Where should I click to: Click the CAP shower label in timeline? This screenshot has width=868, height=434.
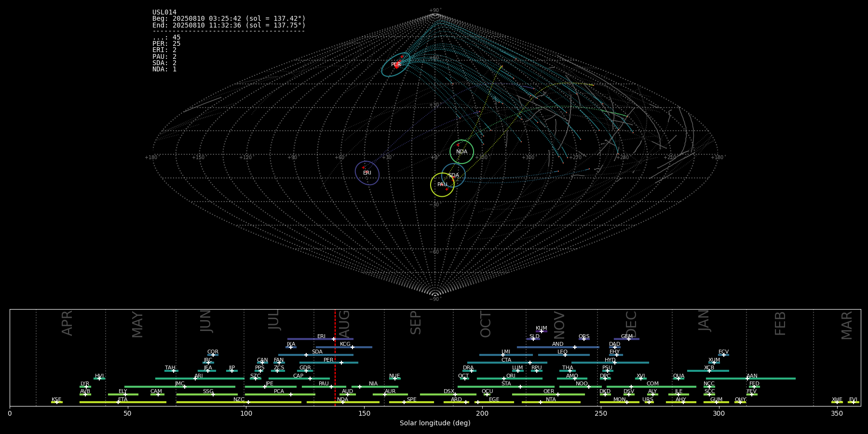tap(298, 376)
